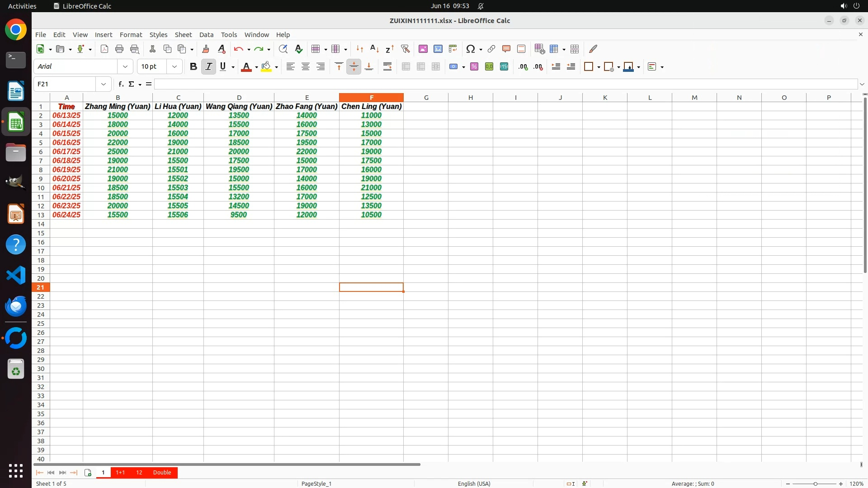The height and width of the screenshot is (488, 868).
Task: Toggle Italic formatting
Action: (x=208, y=66)
